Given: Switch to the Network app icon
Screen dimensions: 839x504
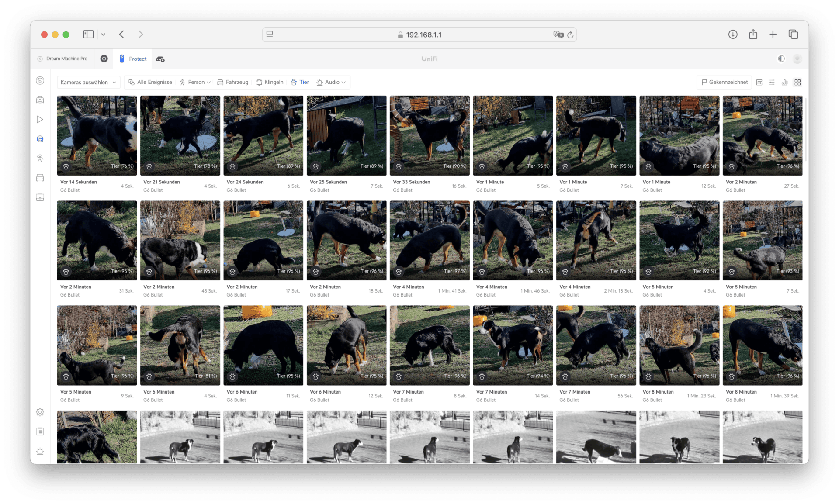Looking at the screenshot, I should coord(104,59).
